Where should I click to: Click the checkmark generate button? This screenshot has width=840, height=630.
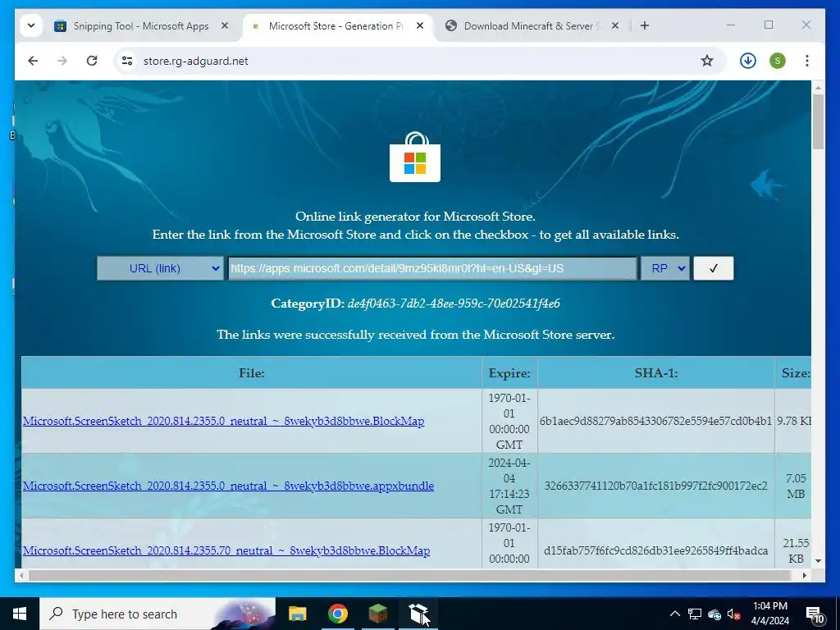pyautogui.click(x=713, y=268)
